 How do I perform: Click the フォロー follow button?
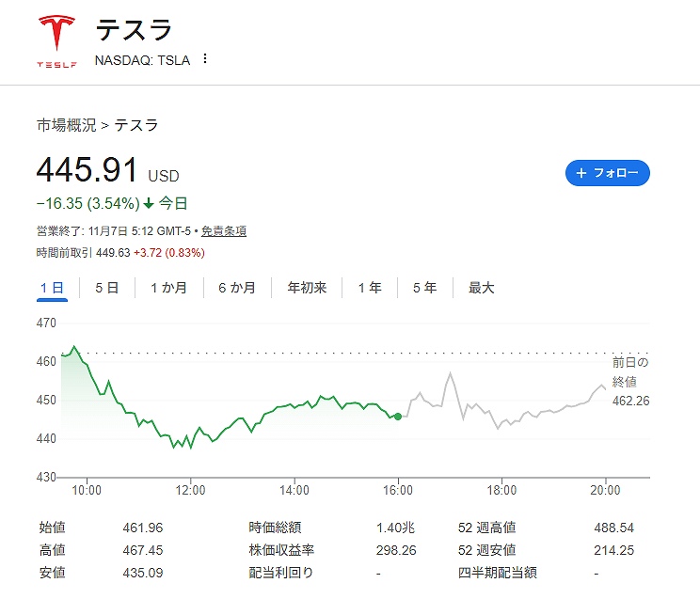click(x=607, y=173)
